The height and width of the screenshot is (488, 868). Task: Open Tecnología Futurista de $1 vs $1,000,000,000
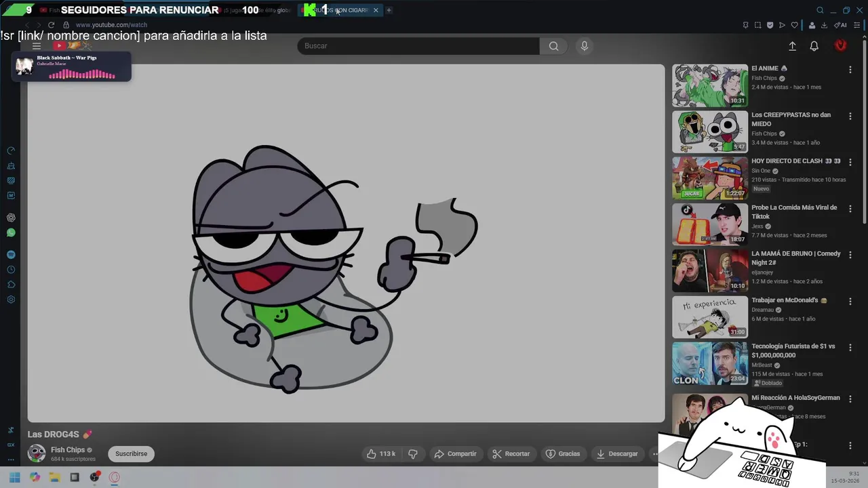[x=793, y=350]
